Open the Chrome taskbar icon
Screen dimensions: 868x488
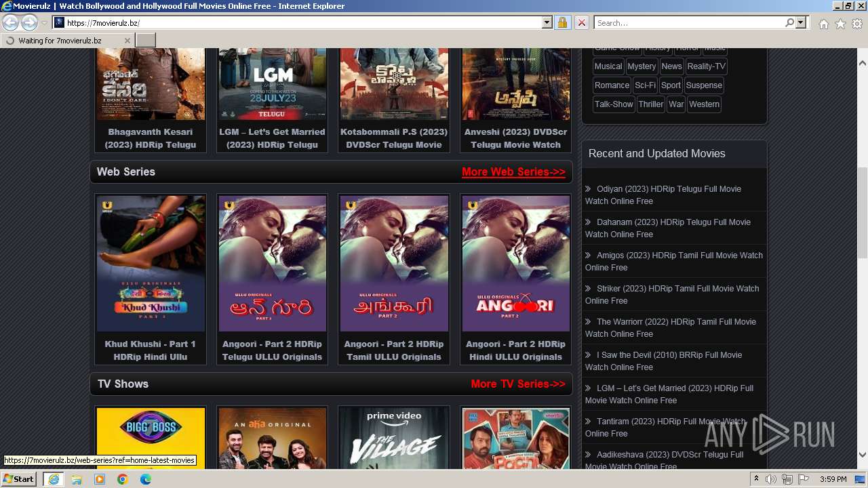[123, 479]
